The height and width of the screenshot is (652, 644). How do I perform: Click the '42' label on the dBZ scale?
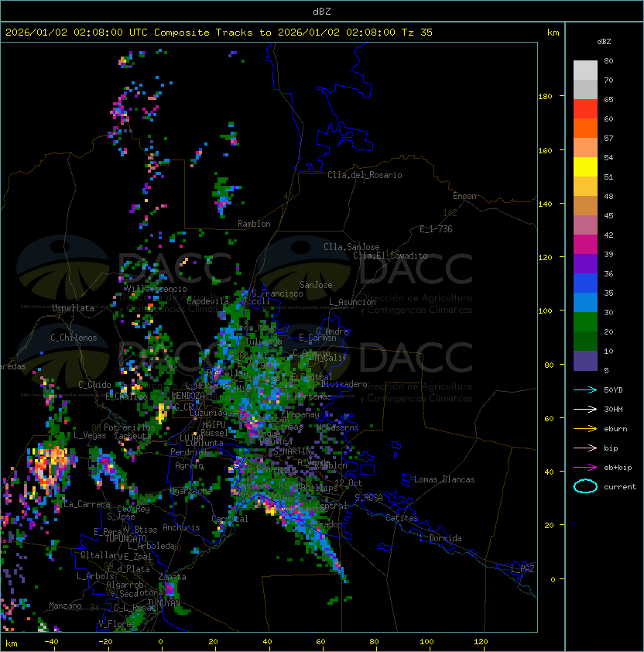pos(608,235)
